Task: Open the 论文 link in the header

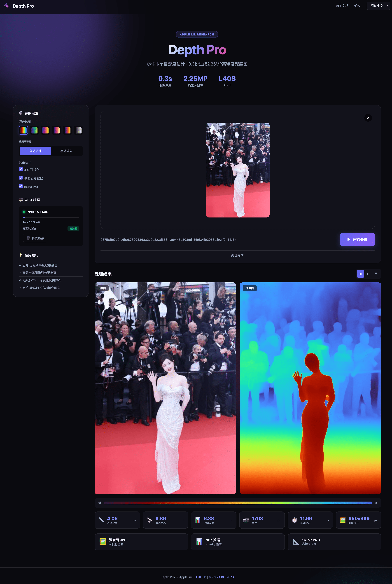Action: (357, 6)
